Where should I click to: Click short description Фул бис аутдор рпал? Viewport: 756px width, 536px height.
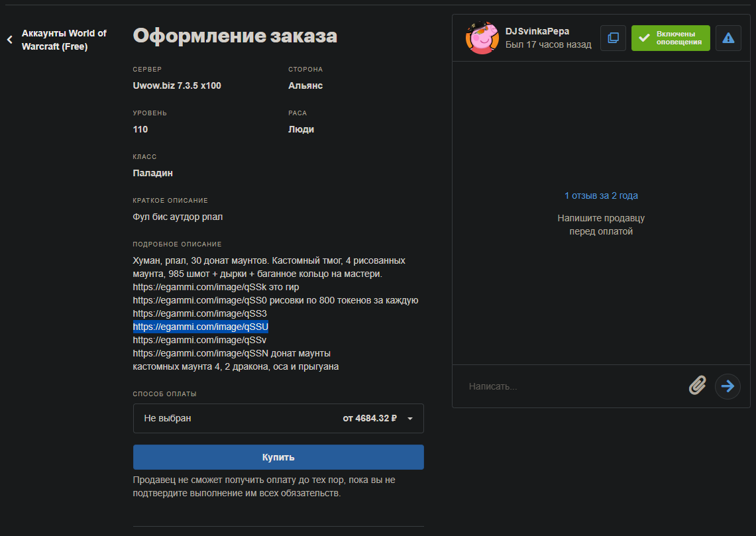click(x=178, y=217)
